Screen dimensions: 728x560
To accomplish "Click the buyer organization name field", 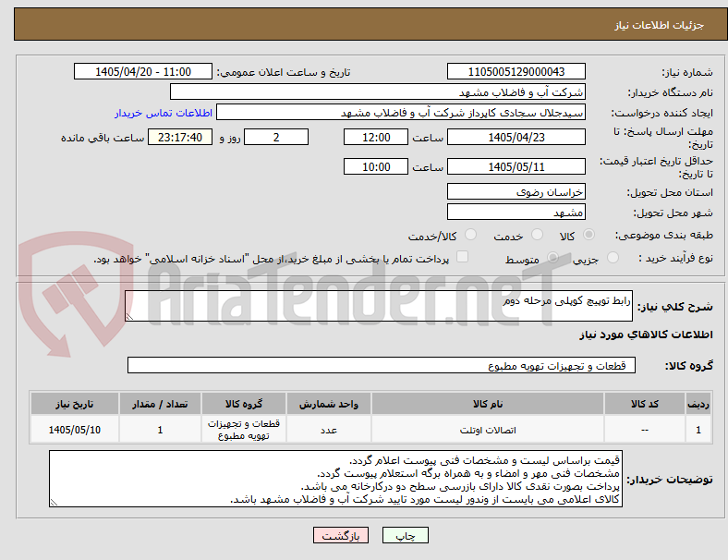I will pos(378,91).
